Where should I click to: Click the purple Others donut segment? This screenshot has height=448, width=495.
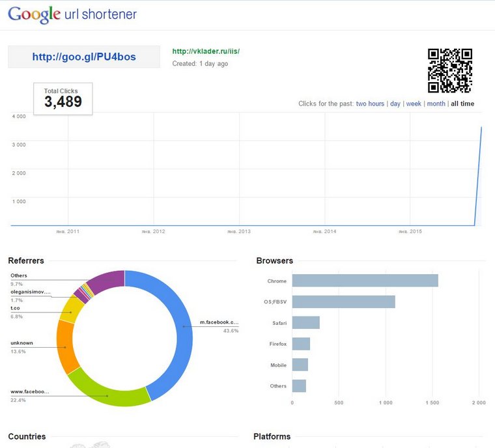pos(107,281)
